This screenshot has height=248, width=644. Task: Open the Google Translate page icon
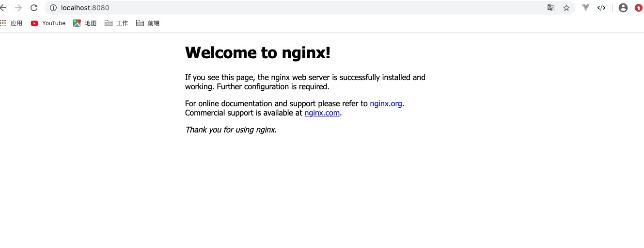coord(551,8)
